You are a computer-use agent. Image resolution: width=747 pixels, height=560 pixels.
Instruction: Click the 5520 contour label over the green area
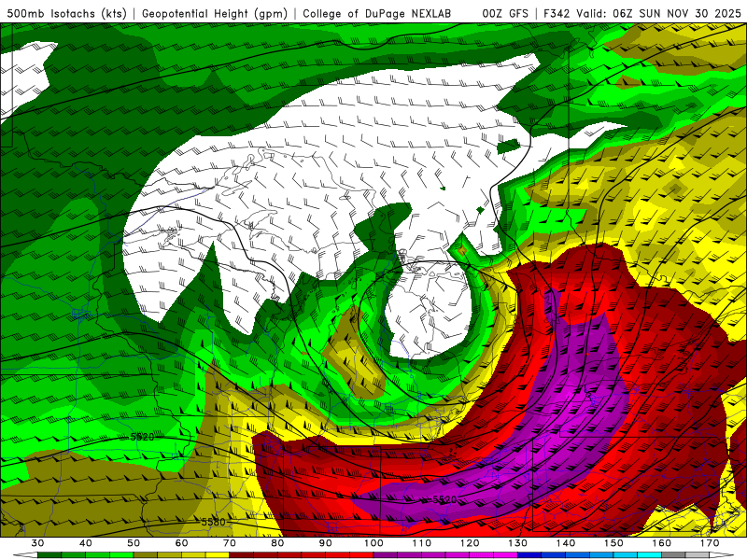pyautogui.click(x=142, y=437)
